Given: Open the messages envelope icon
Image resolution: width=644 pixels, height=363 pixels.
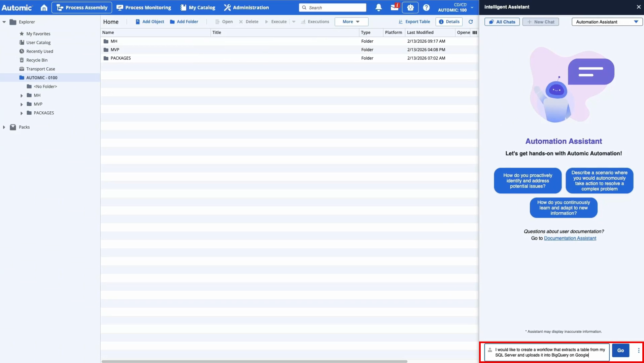Looking at the screenshot, I should tap(394, 7).
